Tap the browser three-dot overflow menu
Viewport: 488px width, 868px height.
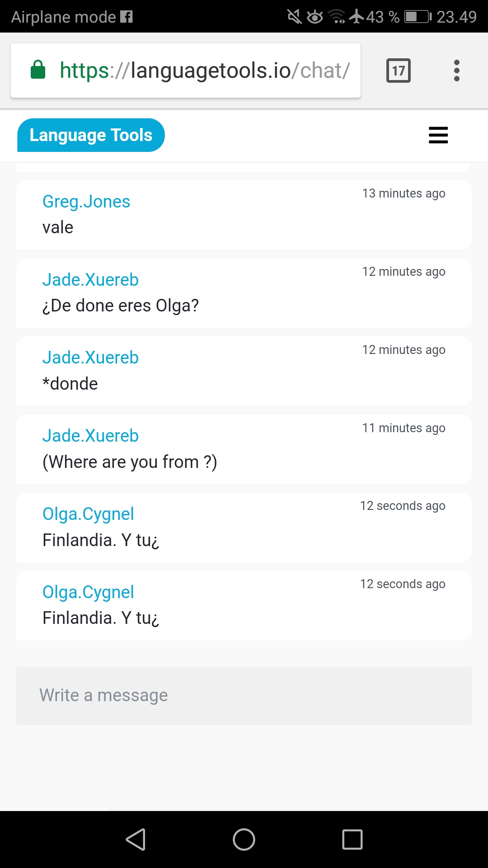(x=457, y=71)
